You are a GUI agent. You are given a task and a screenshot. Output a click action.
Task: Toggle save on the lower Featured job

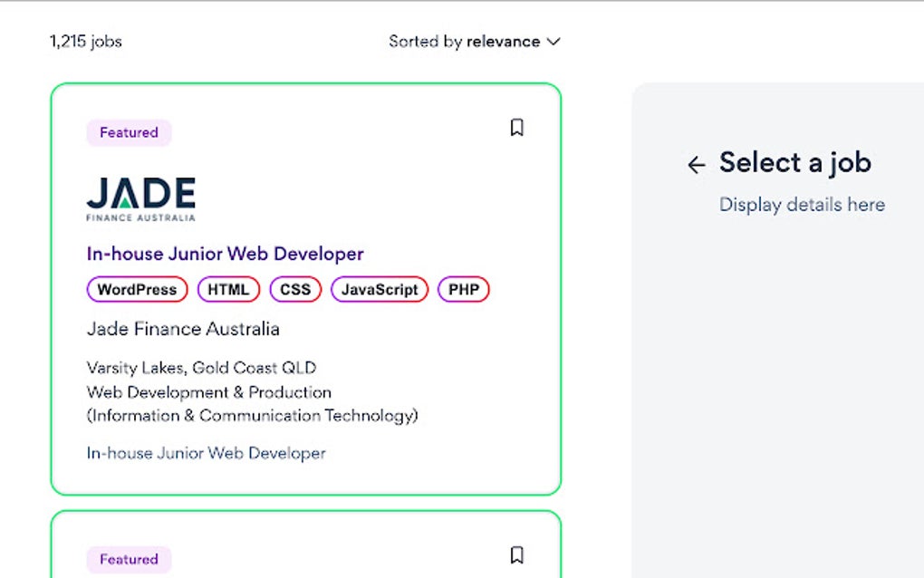(517, 554)
